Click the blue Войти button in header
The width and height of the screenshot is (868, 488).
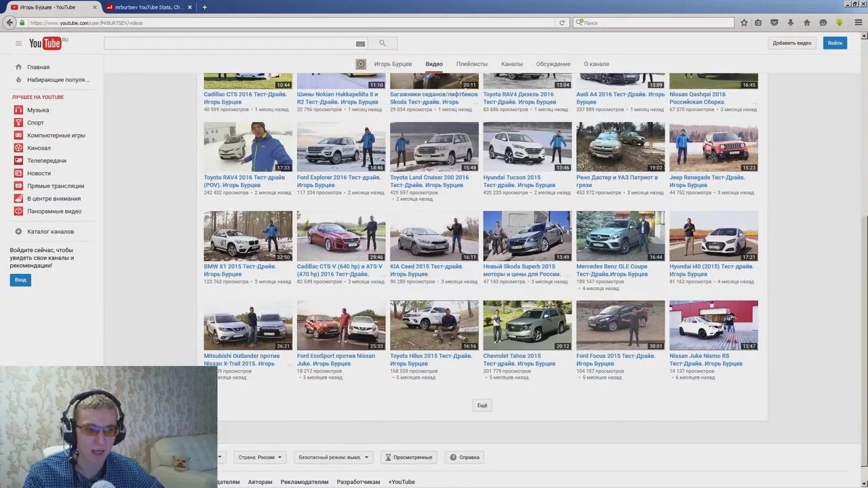[x=835, y=43]
